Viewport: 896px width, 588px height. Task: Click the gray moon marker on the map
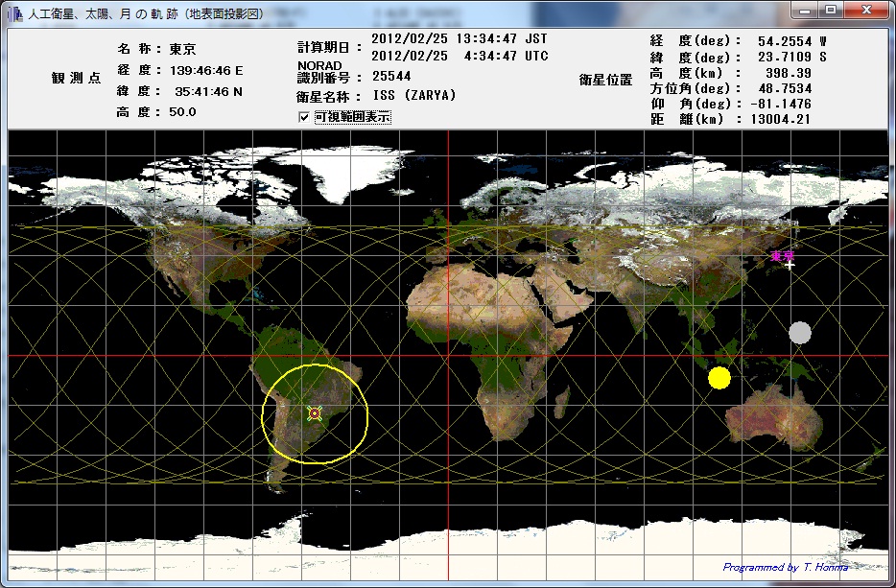pos(799,333)
